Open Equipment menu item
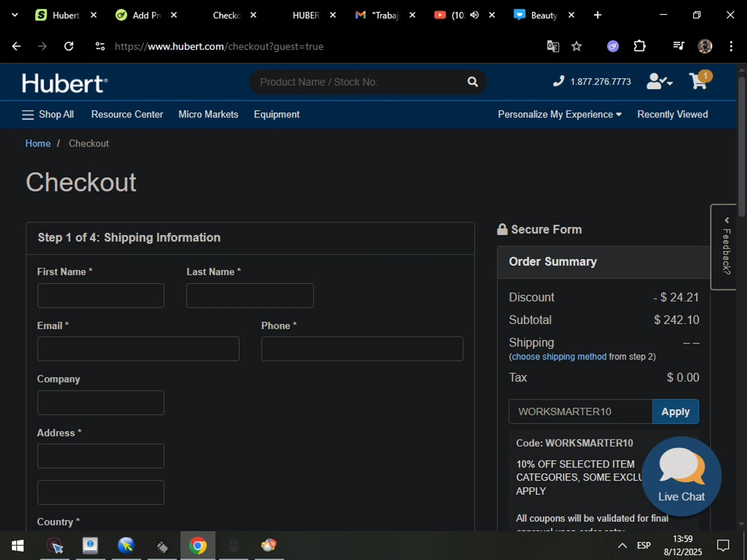The width and height of the screenshot is (747, 560). click(276, 114)
